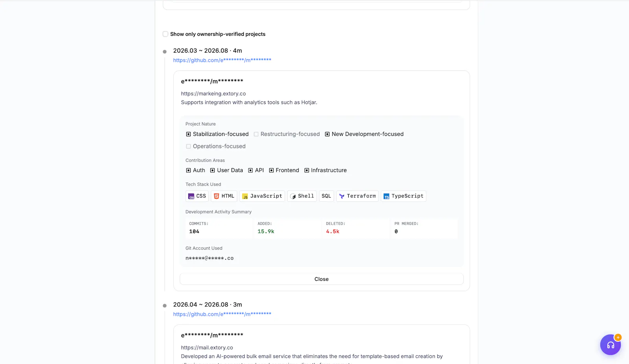Toggle the Infrastructure contribution area
This screenshot has height=364, width=629.
307,170
